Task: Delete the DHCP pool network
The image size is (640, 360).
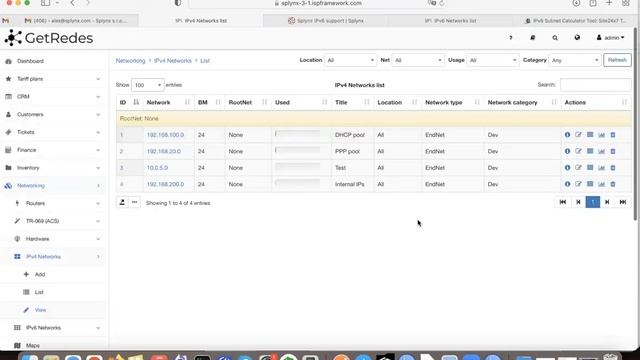Action: coord(613,135)
